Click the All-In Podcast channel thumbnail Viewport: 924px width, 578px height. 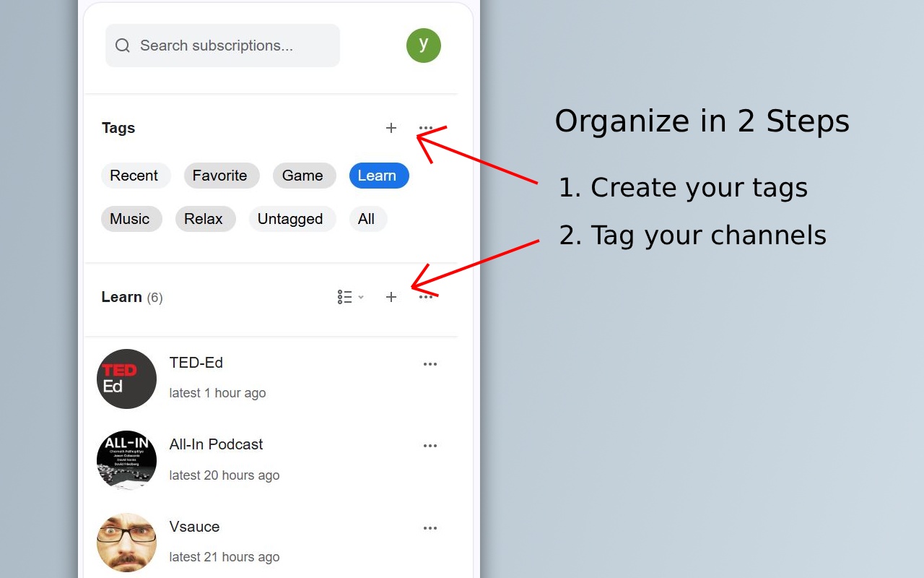coord(126,460)
